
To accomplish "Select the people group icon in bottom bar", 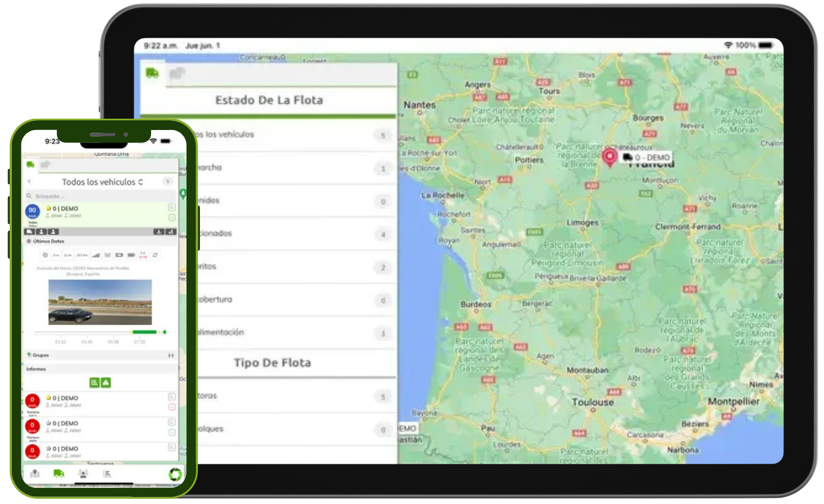I will pyautogui.click(x=83, y=473).
